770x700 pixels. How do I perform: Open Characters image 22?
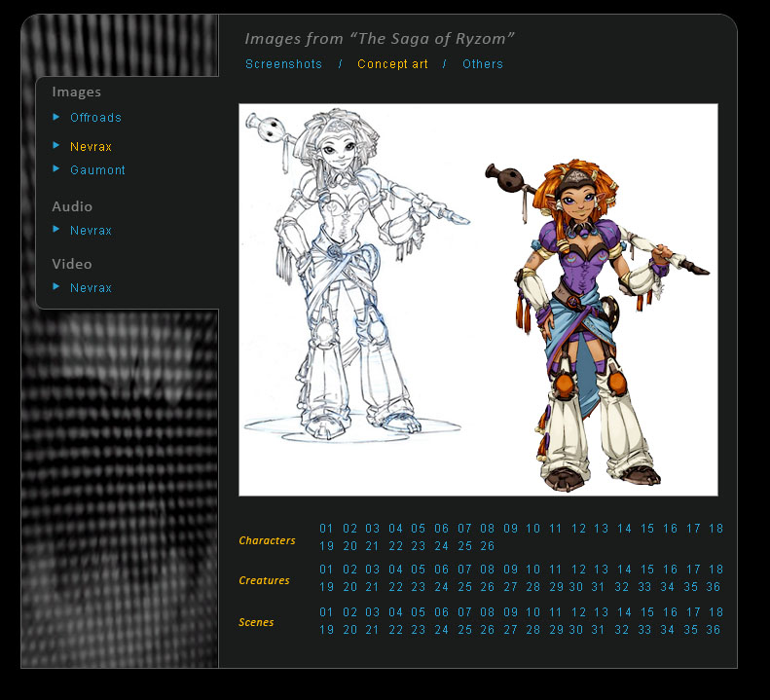pos(395,546)
